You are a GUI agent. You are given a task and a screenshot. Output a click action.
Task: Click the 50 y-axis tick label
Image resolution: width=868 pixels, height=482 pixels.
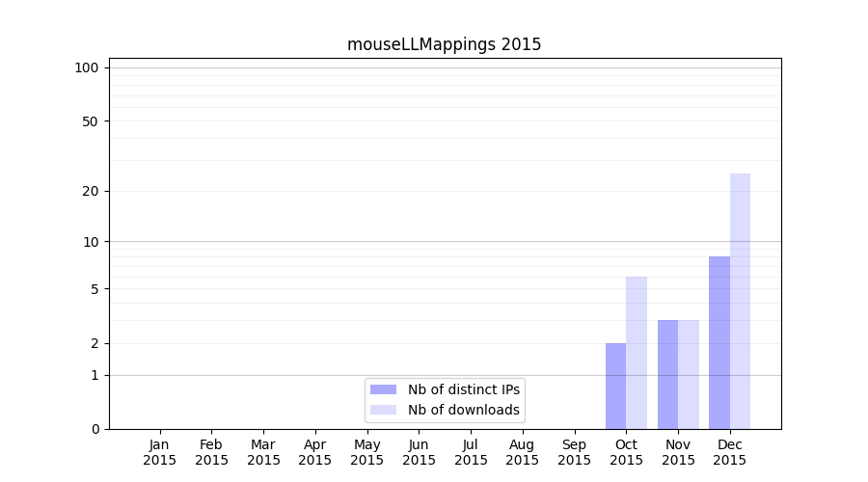[90, 121]
